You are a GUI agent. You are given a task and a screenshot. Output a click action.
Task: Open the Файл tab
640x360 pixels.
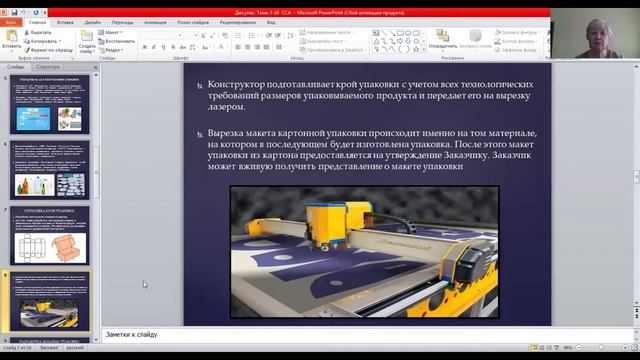pyautogui.click(x=11, y=22)
